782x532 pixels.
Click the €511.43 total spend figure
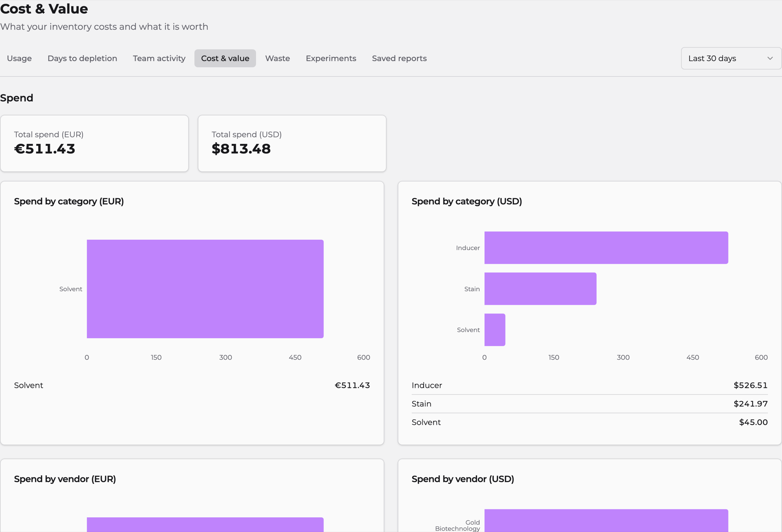pyautogui.click(x=45, y=149)
